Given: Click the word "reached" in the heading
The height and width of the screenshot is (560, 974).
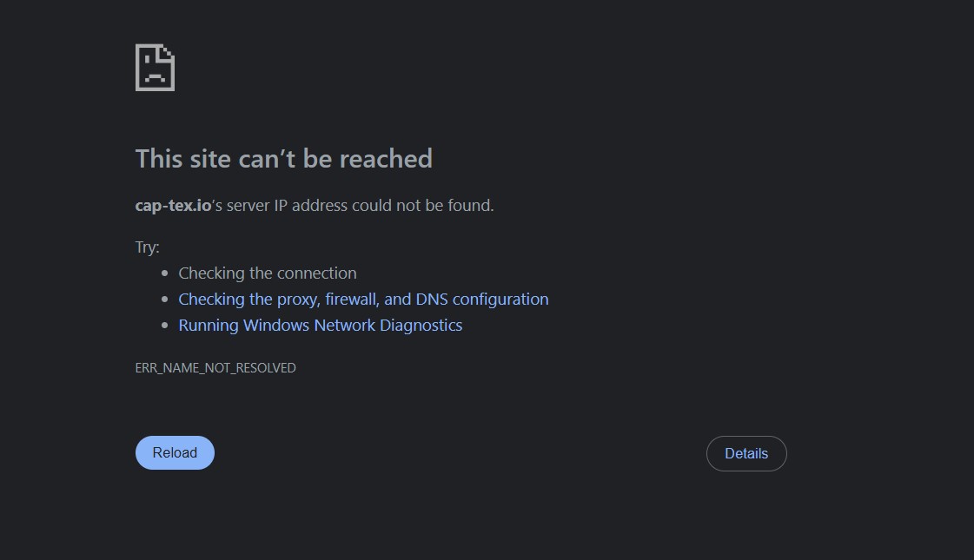Looking at the screenshot, I should 386,159.
